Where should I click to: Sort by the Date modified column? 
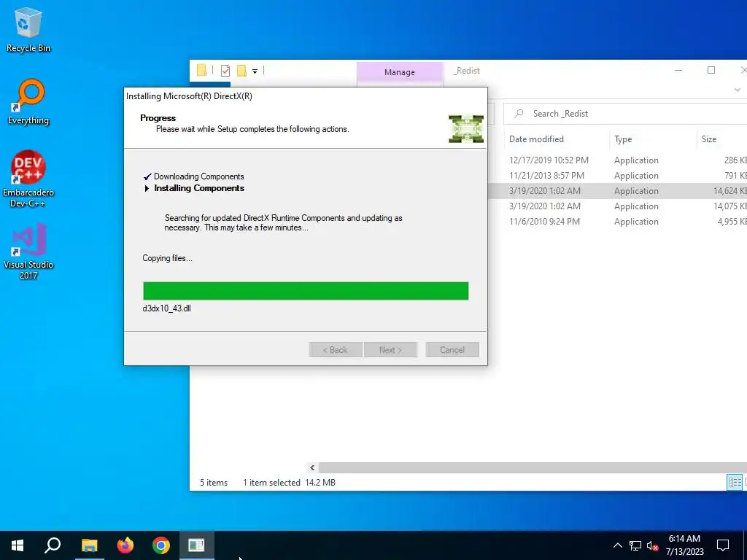pos(556,139)
